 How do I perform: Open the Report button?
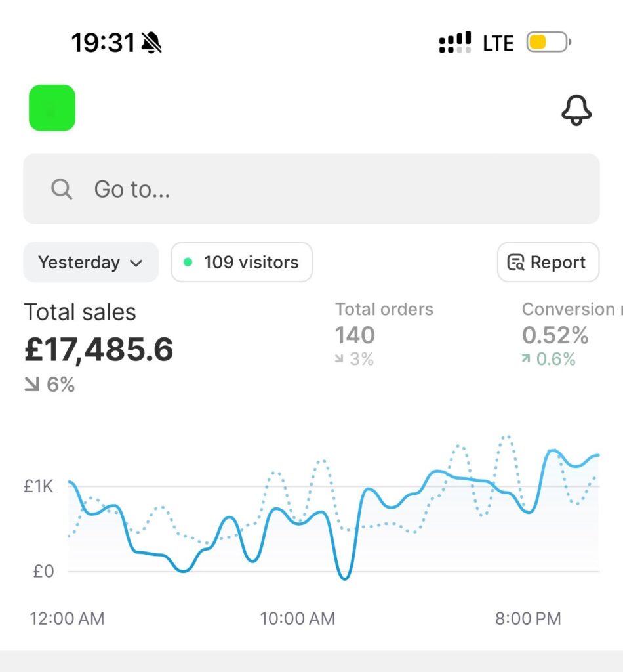coord(548,262)
